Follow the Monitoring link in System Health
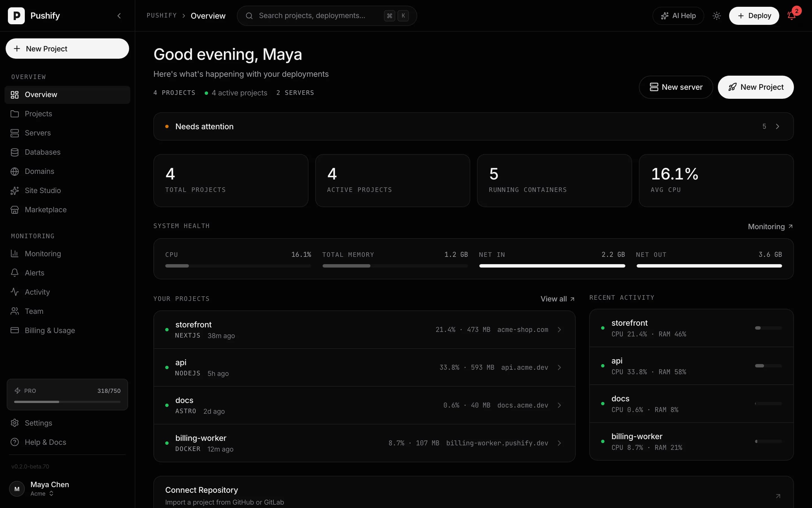 770,226
